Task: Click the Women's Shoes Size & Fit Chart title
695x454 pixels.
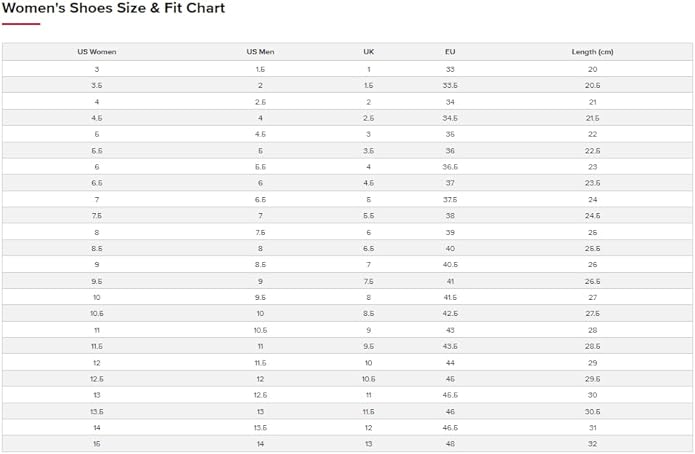Action: [113, 9]
